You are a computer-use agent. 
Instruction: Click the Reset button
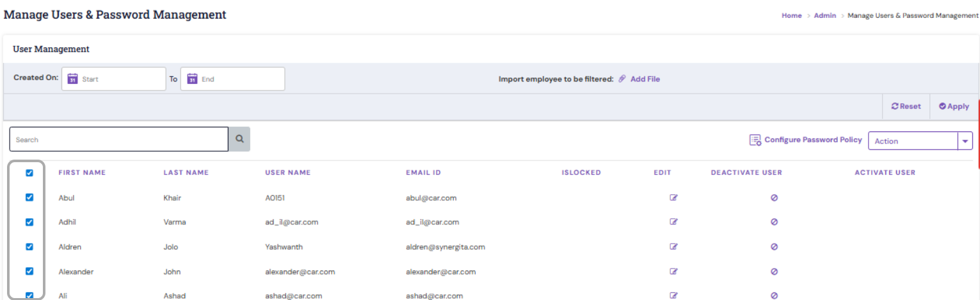(906, 106)
